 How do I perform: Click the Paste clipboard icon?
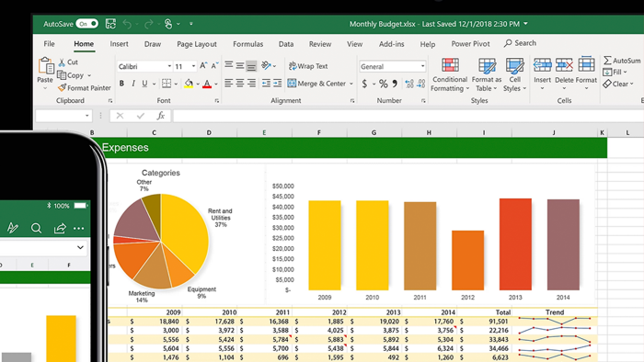point(45,65)
